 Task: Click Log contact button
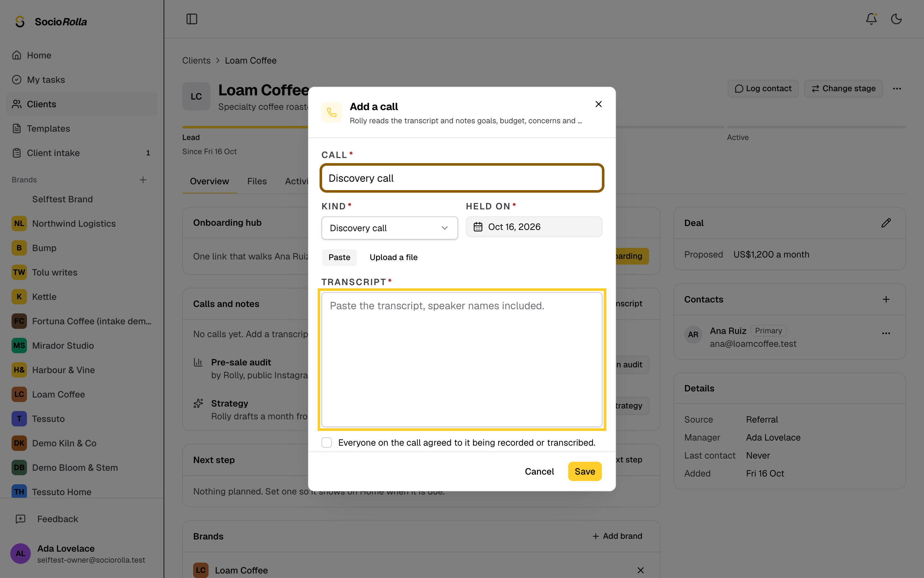(763, 89)
